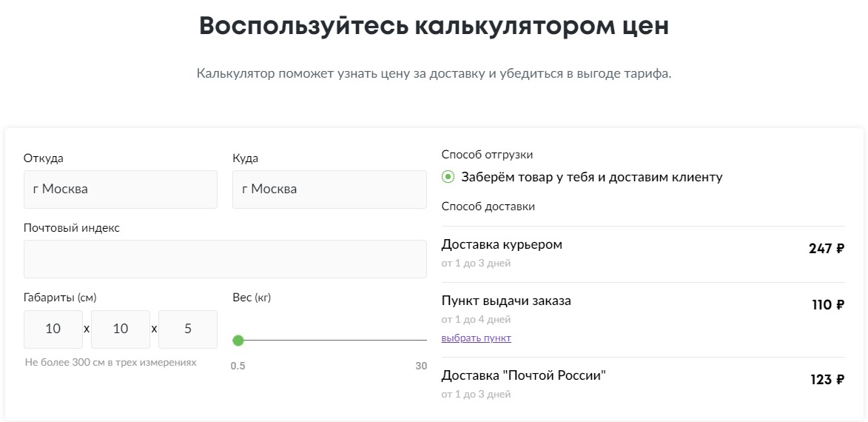Click the 'Куда' destination input field

point(329,190)
